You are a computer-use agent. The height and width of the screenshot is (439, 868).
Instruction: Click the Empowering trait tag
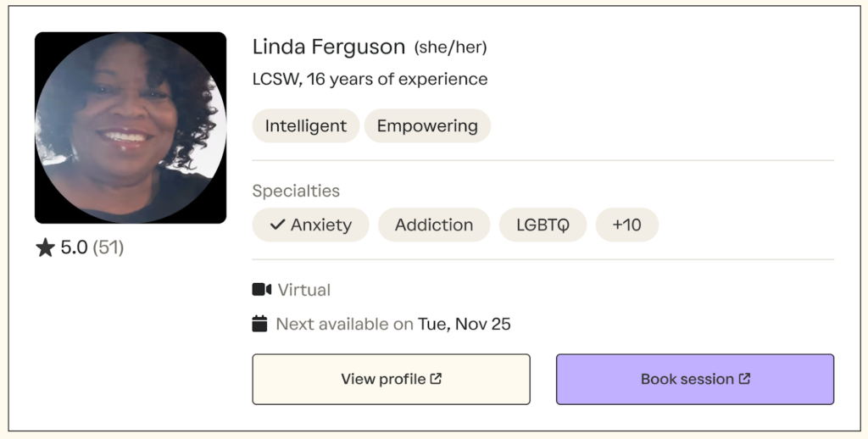pyautogui.click(x=427, y=126)
